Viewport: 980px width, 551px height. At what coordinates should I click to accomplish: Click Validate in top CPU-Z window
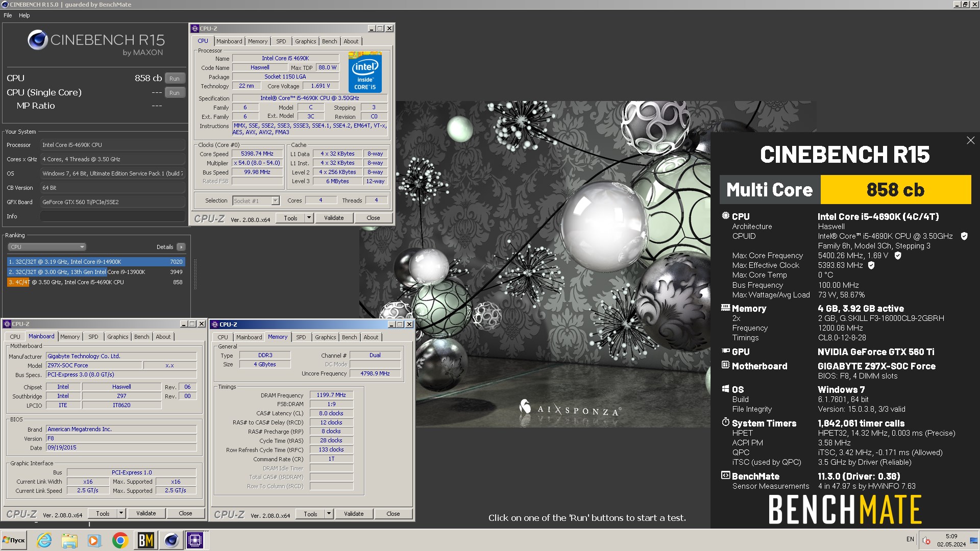pos(334,218)
